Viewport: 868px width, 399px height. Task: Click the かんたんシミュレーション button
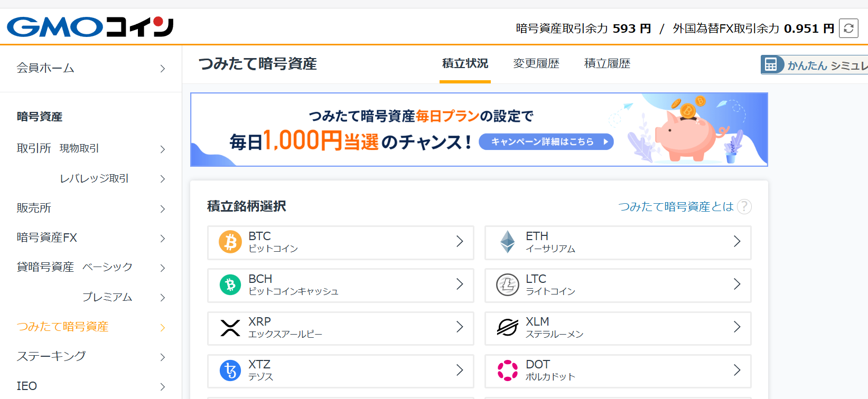tap(814, 65)
